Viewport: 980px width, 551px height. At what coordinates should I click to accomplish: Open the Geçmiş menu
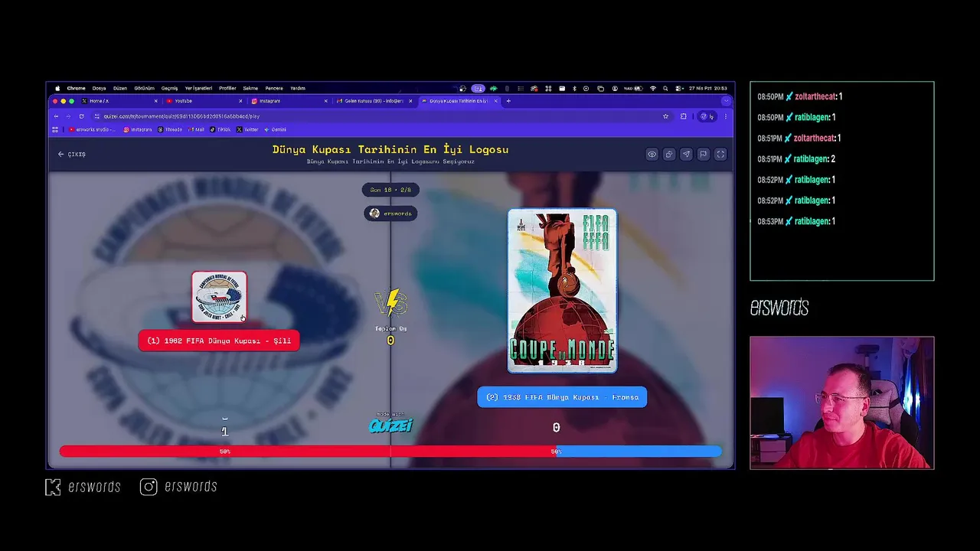pos(169,88)
